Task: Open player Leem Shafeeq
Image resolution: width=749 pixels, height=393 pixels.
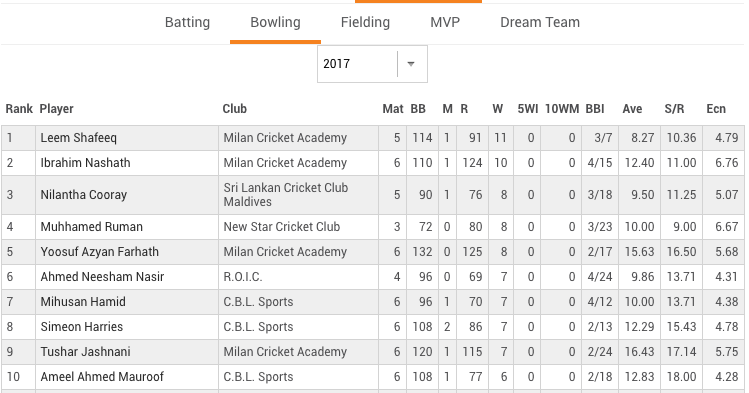Action: [78, 138]
